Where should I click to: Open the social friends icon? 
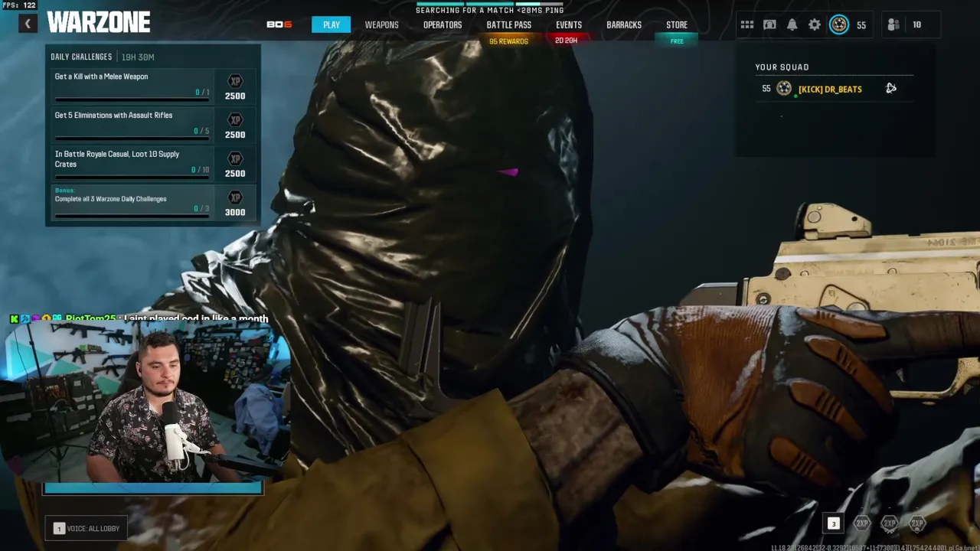pos(893,24)
